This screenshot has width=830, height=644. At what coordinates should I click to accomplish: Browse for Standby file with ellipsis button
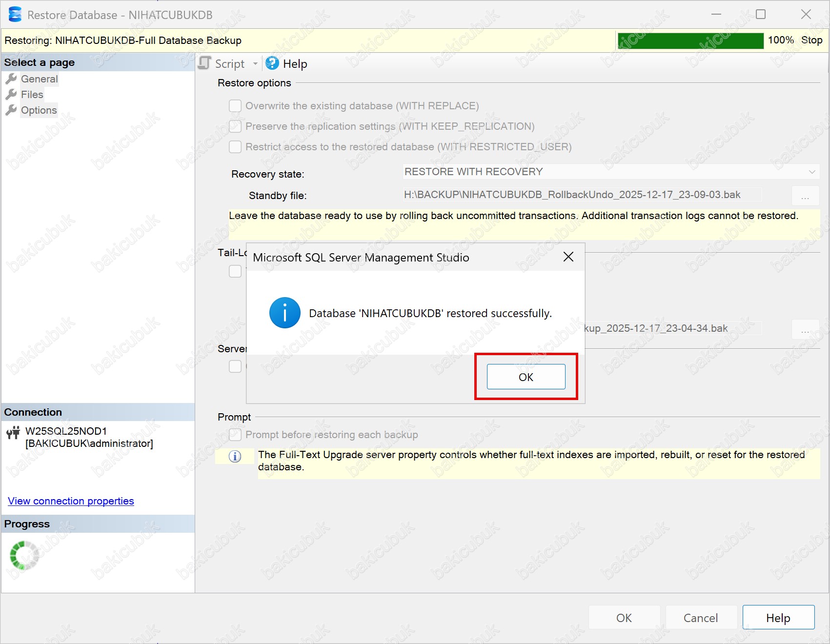pyautogui.click(x=805, y=196)
